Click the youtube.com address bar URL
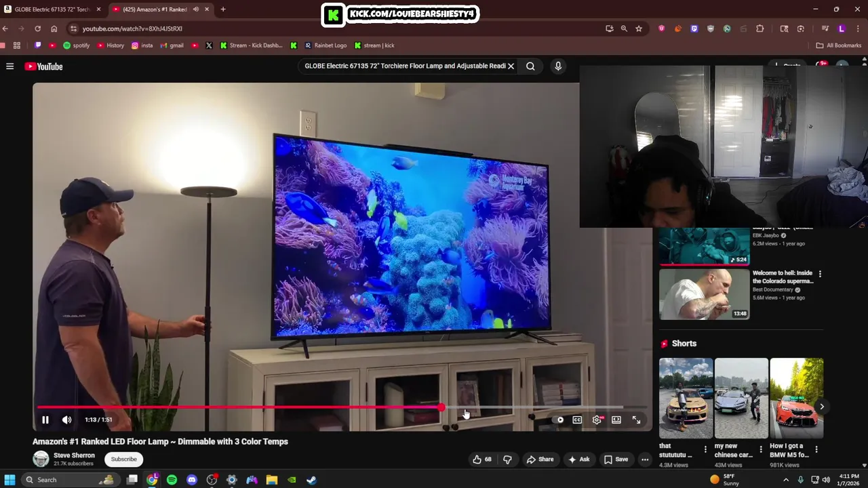The width and height of the screenshot is (868, 488). tap(132, 28)
